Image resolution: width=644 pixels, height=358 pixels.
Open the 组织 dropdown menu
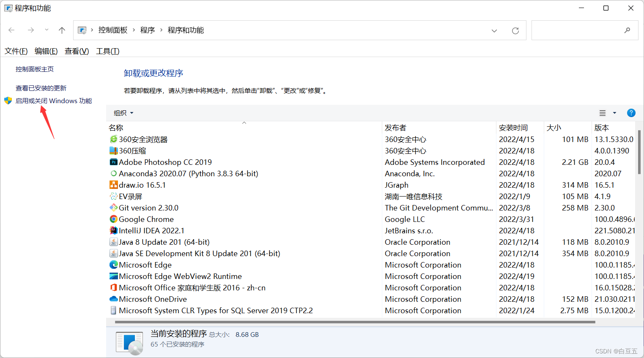123,113
